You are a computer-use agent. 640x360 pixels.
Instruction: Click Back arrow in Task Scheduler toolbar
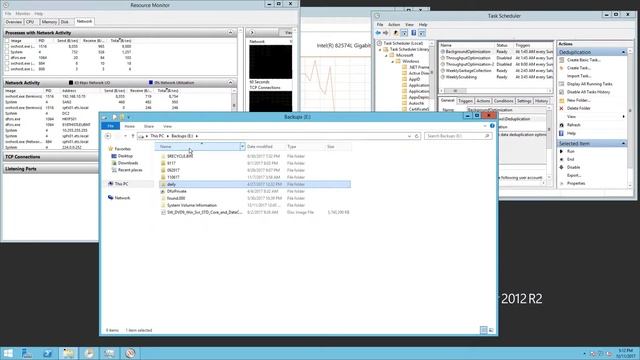tap(378, 33)
